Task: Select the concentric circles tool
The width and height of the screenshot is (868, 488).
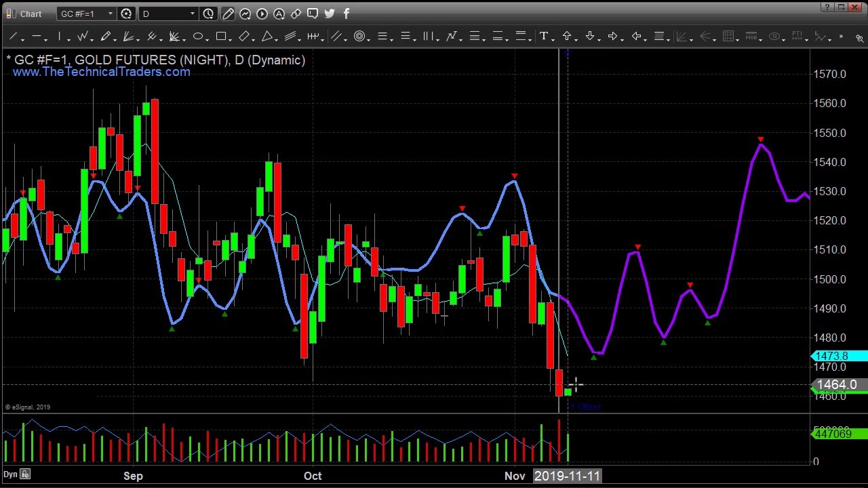Action: click(359, 37)
